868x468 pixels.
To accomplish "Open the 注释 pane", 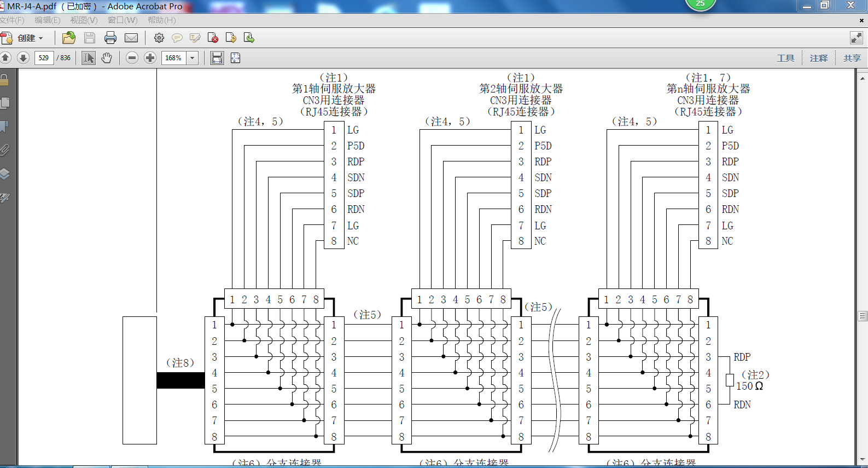I will [818, 58].
